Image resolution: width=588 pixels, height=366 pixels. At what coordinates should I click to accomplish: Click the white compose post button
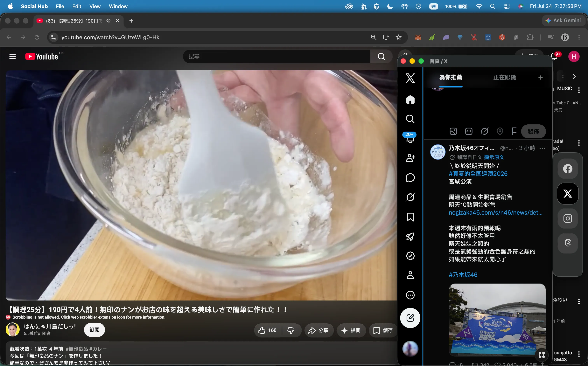tap(410, 318)
